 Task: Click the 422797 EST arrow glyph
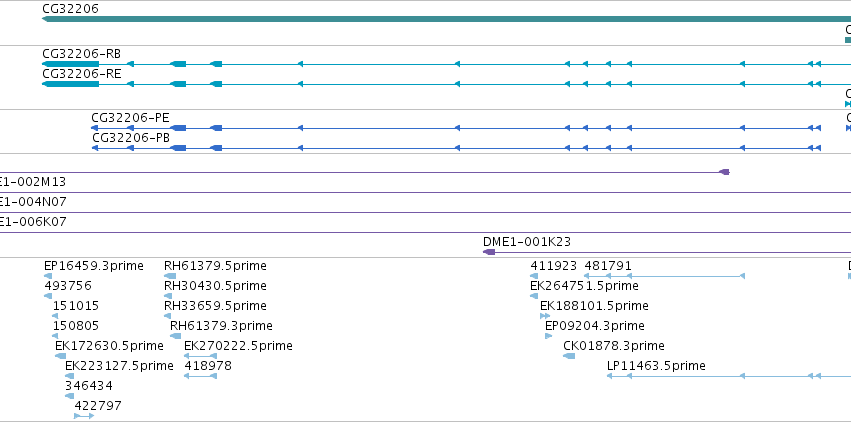[x=84, y=416]
